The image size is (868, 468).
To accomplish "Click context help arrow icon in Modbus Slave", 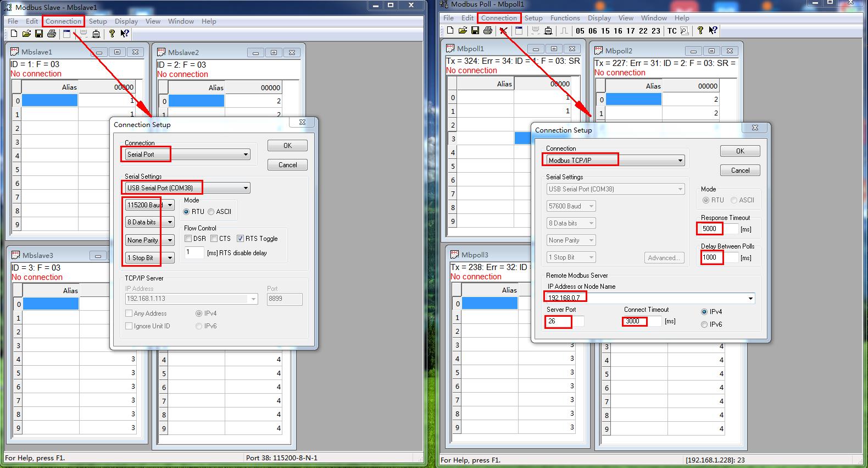I will point(125,34).
